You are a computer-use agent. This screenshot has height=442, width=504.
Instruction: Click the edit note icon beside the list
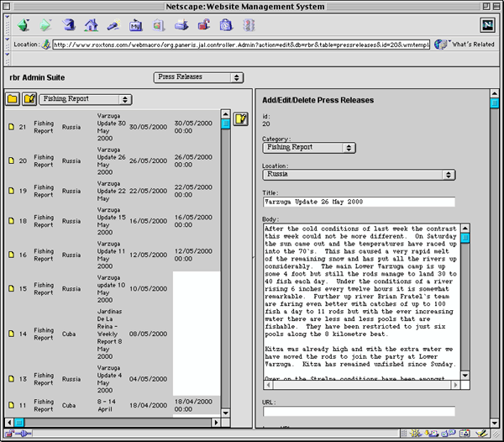point(240,119)
